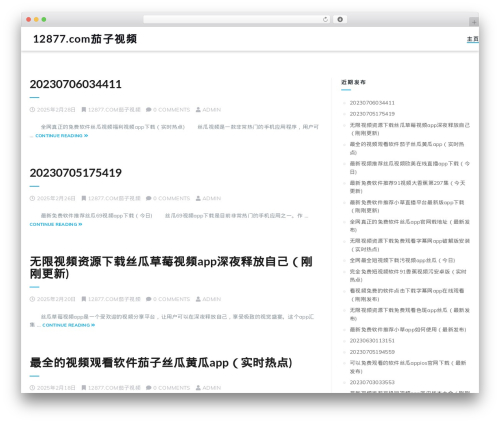The width and height of the screenshot is (500, 423).
Task: Open the post heading 20230705175419
Action: tap(76, 173)
